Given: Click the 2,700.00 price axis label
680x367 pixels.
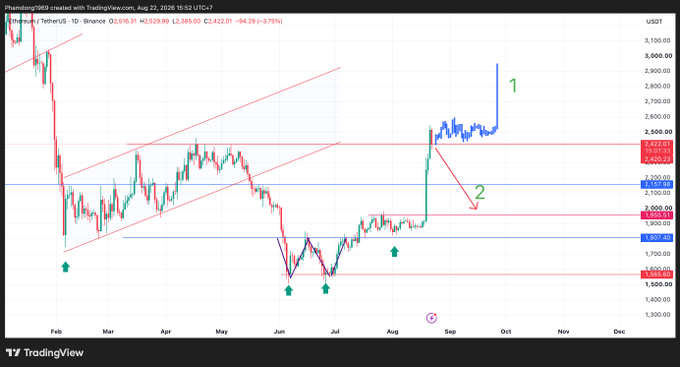Looking at the screenshot, I should [657, 101].
